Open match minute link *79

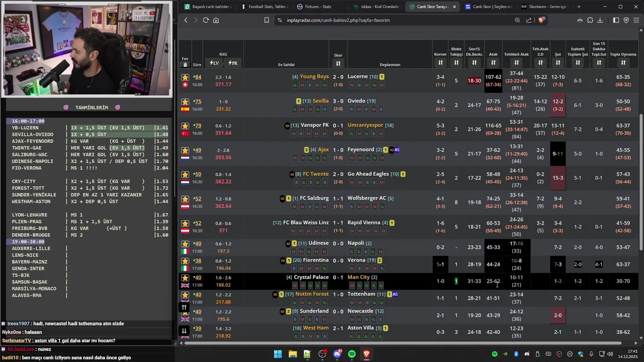(x=197, y=126)
